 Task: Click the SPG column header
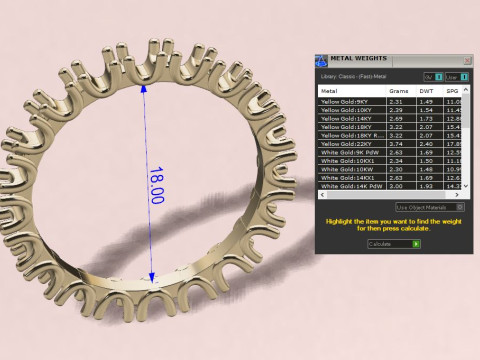pyautogui.click(x=453, y=91)
